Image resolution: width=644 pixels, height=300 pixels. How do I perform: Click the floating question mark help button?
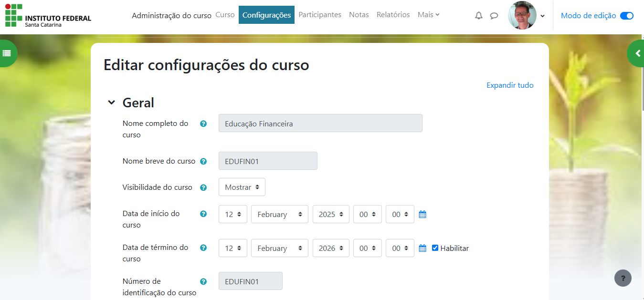tap(623, 278)
